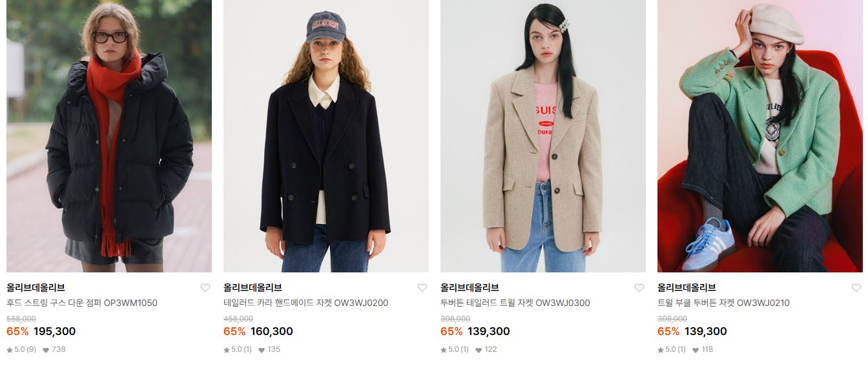868x366 pixels.
Task: Open product title ending OW3WJ0300
Action: point(515,303)
